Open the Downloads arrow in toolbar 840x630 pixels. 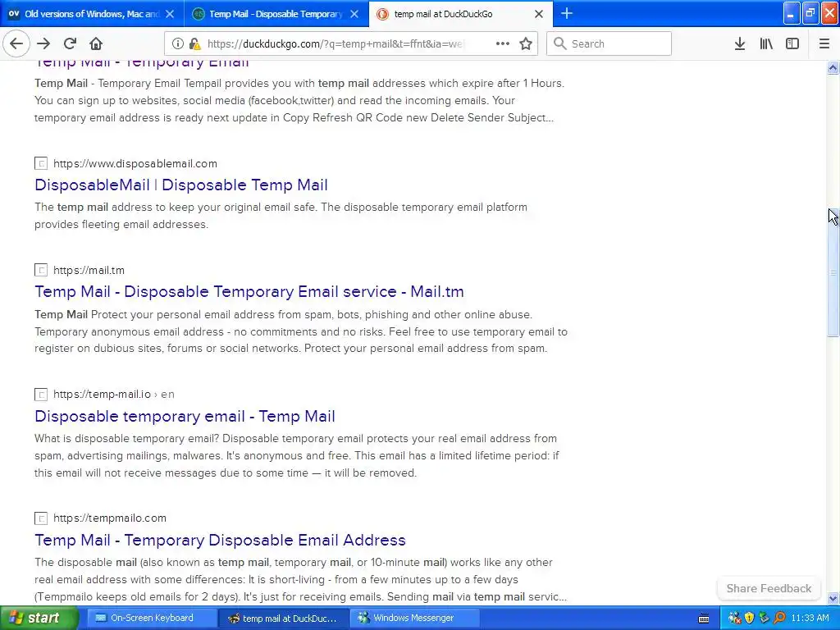click(x=740, y=44)
